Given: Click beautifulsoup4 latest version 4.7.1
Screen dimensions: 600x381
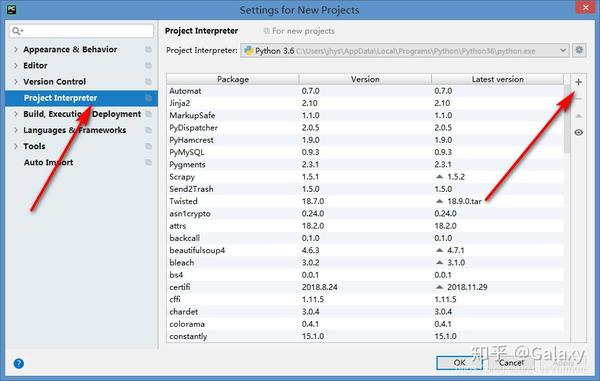Looking at the screenshot, I should tap(456, 250).
